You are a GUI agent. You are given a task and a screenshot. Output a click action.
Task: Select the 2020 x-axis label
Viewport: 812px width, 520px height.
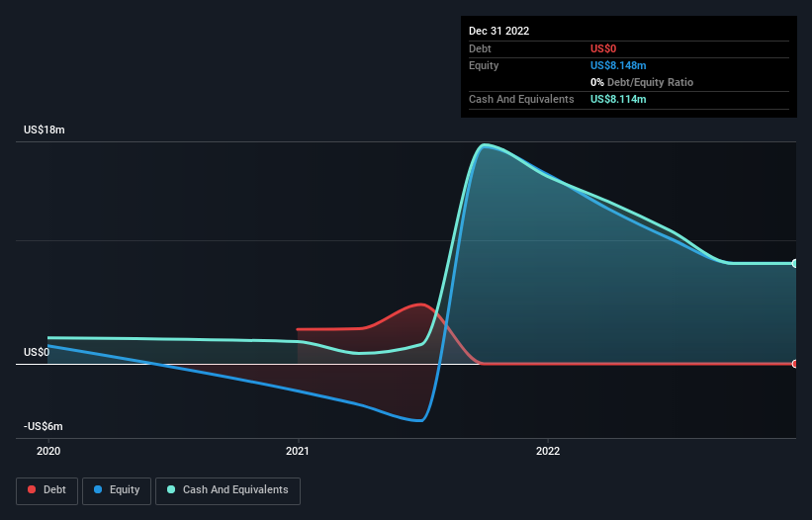coord(48,451)
